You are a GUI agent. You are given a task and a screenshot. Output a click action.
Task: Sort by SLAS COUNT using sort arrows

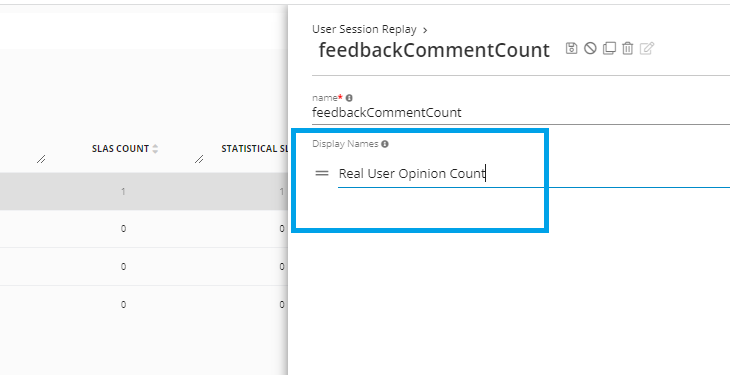(155, 149)
